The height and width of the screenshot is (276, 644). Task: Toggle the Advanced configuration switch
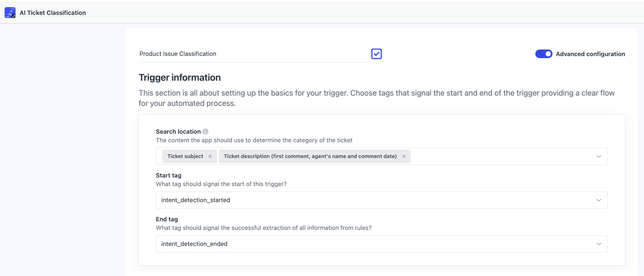click(x=544, y=54)
